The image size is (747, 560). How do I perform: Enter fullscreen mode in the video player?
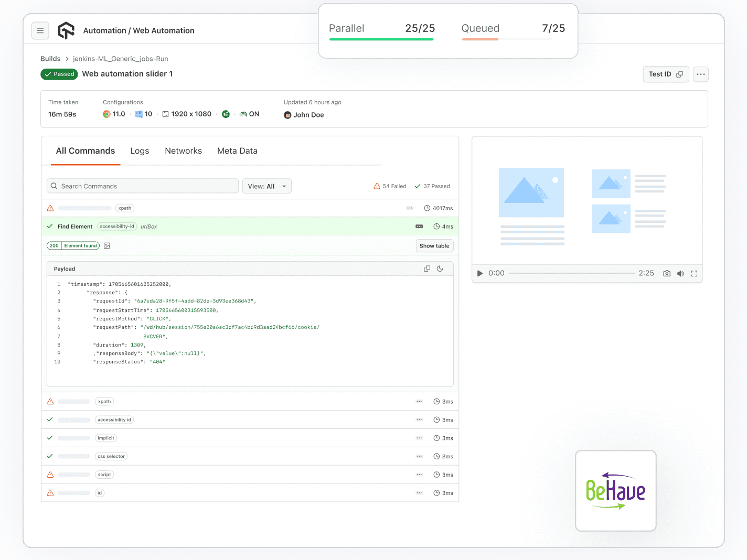click(x=694, y=273)
